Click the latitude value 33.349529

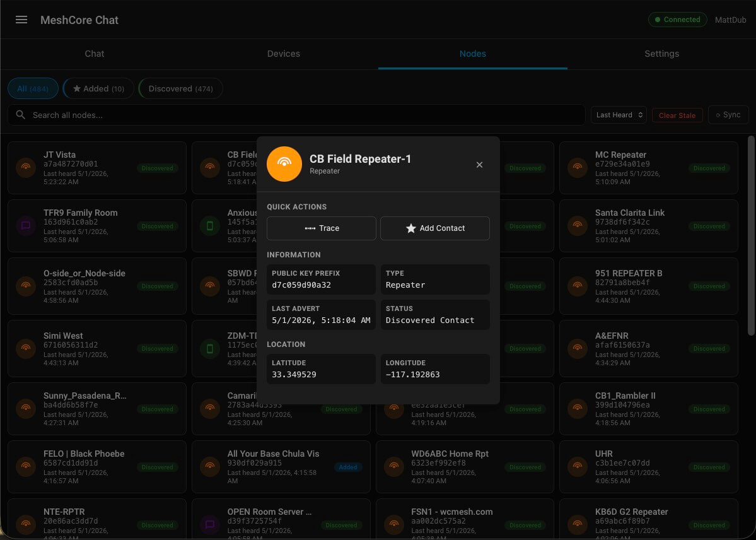[x=294, y=375]
